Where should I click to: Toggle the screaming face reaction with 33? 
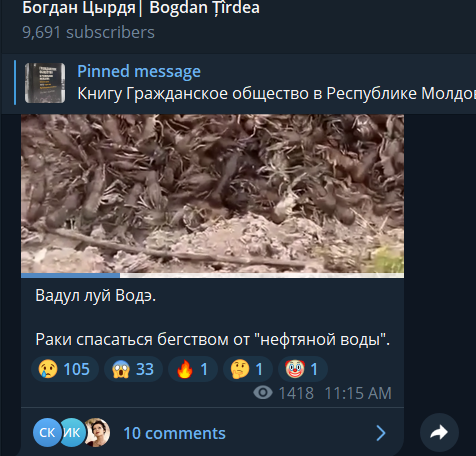click(133, 369)
